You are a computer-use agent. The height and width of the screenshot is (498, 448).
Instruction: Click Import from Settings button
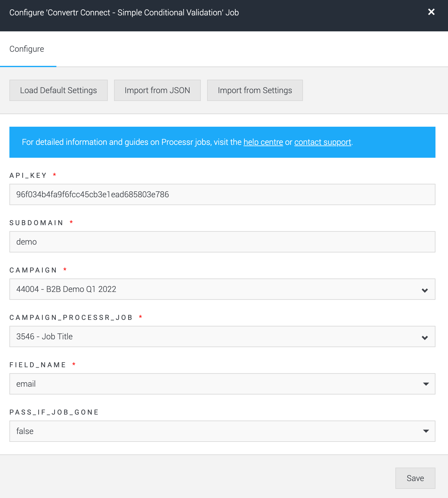click(255, 90)
